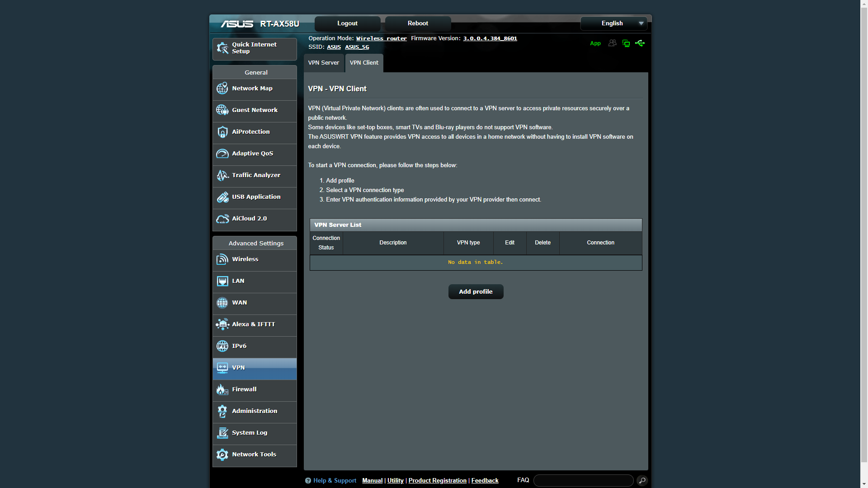Click the FAQ search input field
Image resolution: width=868 pixels, height=488 pixels.
point(583,481)
